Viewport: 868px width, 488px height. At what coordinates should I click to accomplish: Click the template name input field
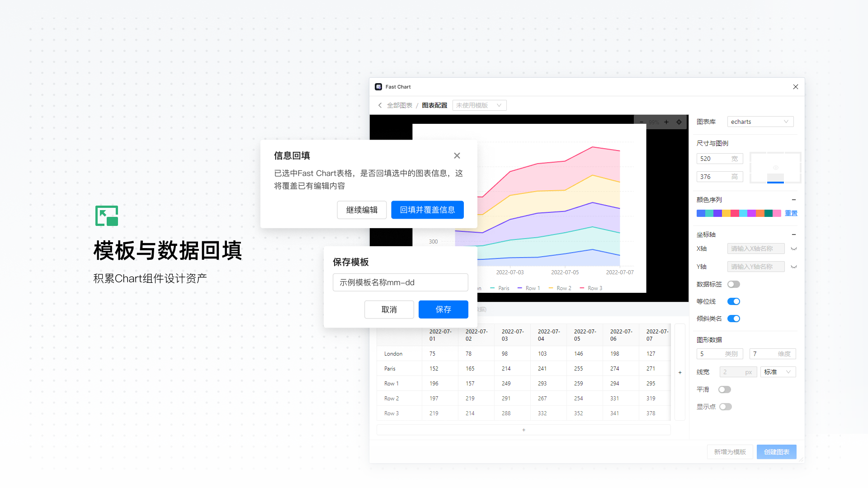pos(400,282)
